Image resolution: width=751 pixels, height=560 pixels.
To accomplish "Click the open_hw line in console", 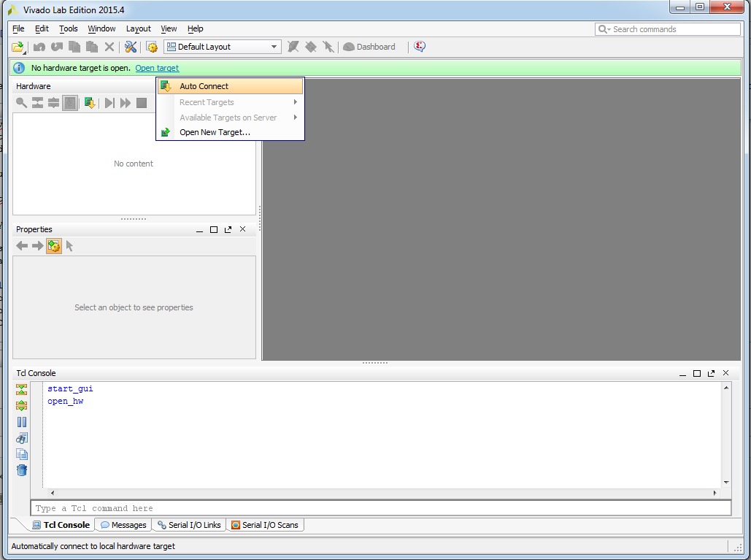I will 66,402.
